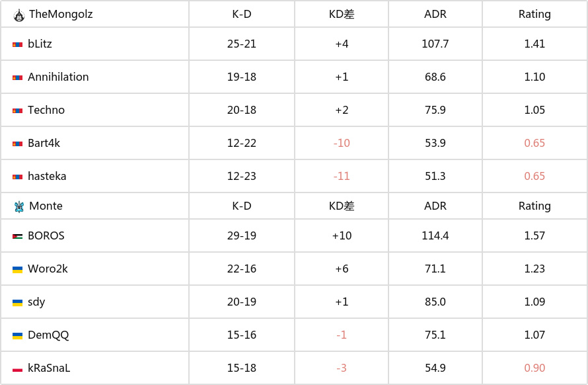Open the TheMongolz team name link
Screen dimensions: 588x385
coord(61,15)
